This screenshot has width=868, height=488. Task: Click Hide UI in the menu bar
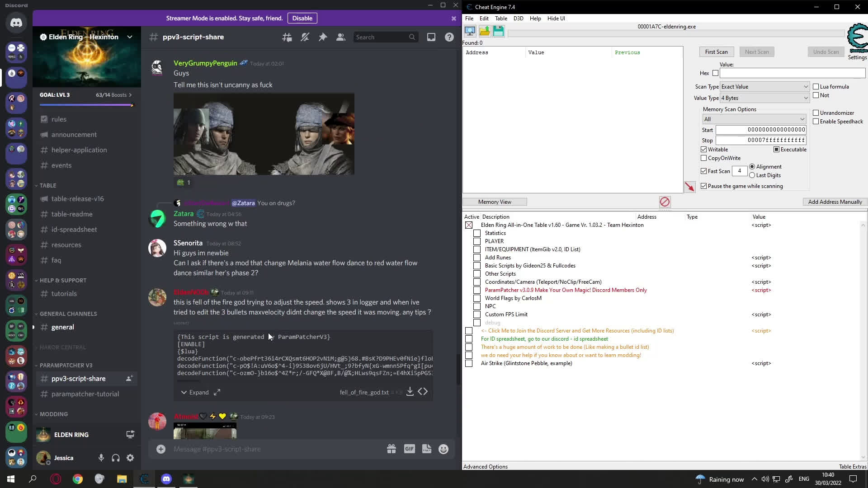point(556,19)
